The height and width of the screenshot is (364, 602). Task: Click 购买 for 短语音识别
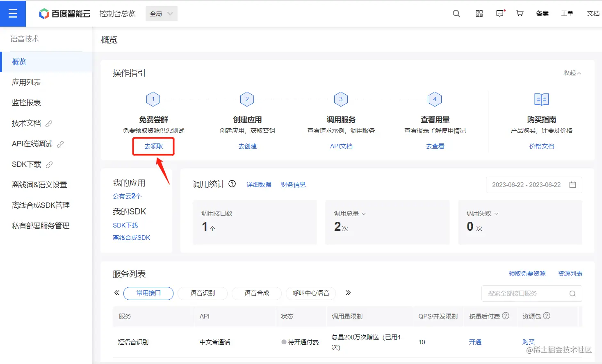coord(529,342)
